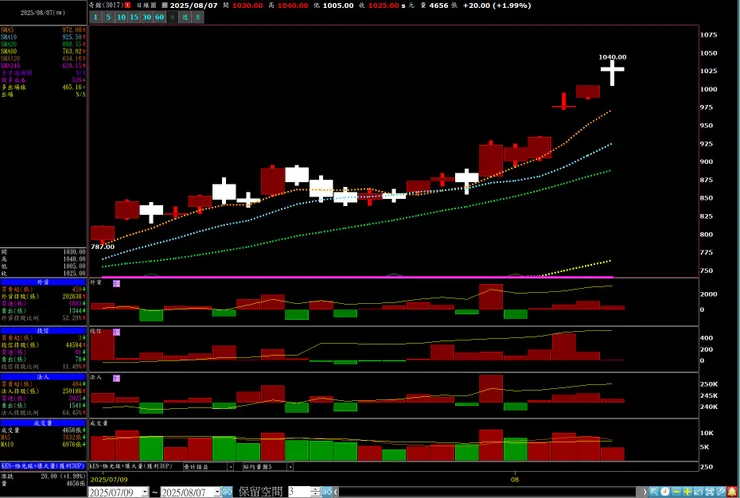
Task: Select the 外資 panel header on left
Action: click(43, 282)
